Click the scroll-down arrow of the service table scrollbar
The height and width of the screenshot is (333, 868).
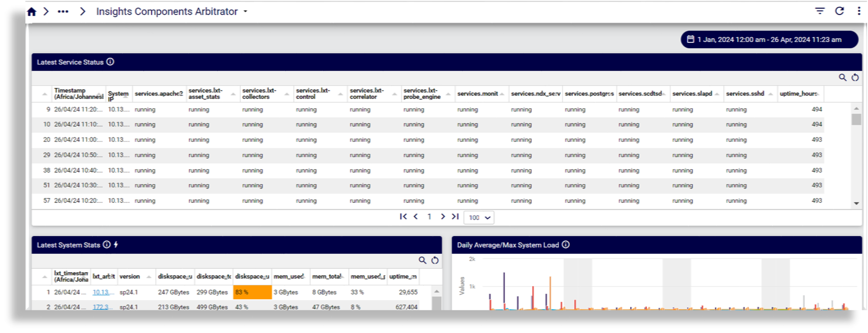click(856, 204)
